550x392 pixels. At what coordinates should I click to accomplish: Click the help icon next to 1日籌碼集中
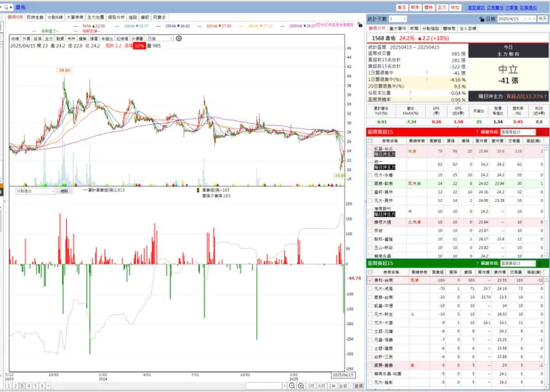pos(427,73)
